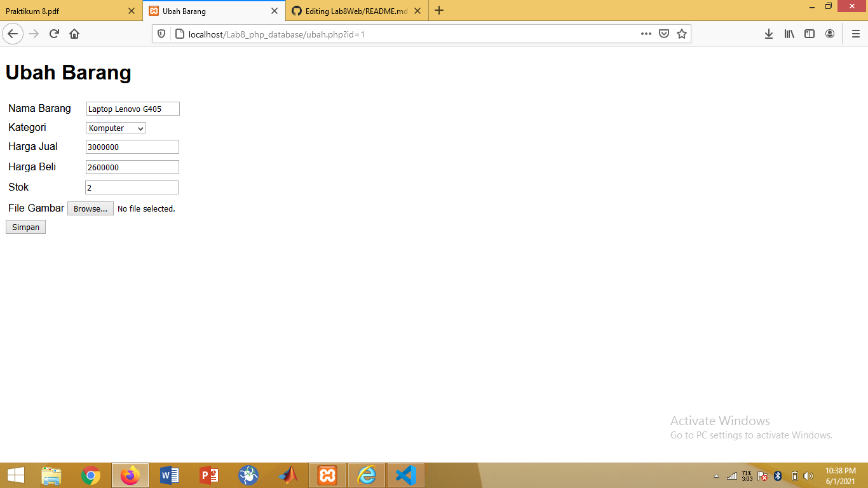Open the tracking protection shield panel
868x488 pixels.
[161, 34]
